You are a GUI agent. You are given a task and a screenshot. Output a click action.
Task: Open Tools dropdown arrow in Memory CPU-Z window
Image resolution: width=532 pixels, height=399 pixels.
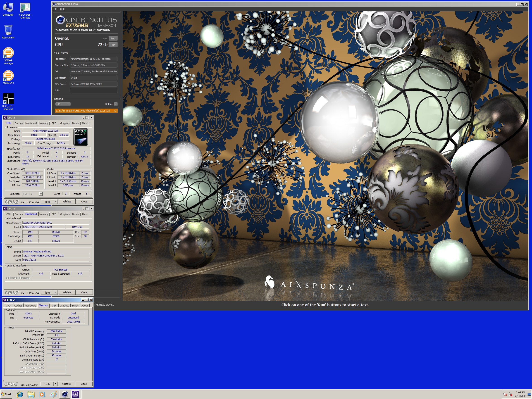coord(55,384)
